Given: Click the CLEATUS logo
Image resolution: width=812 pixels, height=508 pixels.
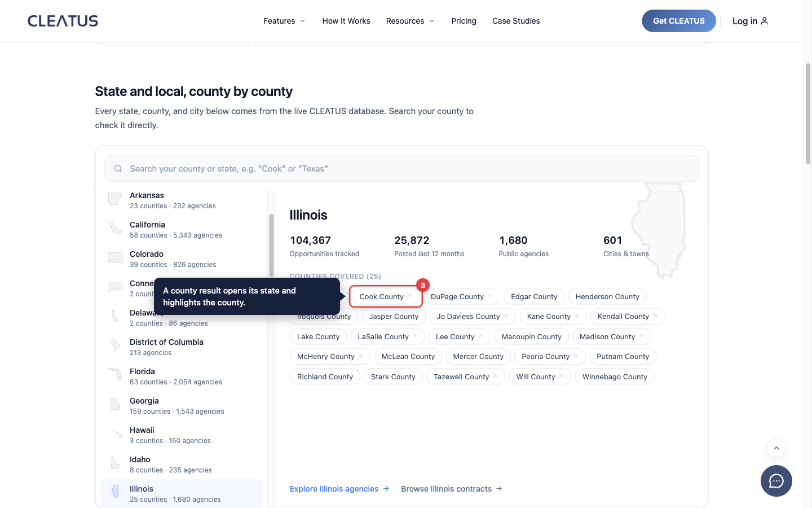Looking at the screenshot, I should coord(63,21).
